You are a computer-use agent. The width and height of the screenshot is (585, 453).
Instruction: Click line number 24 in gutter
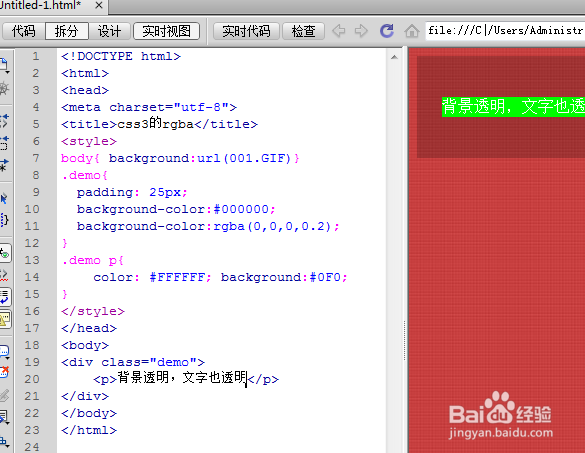click(32, 447)
